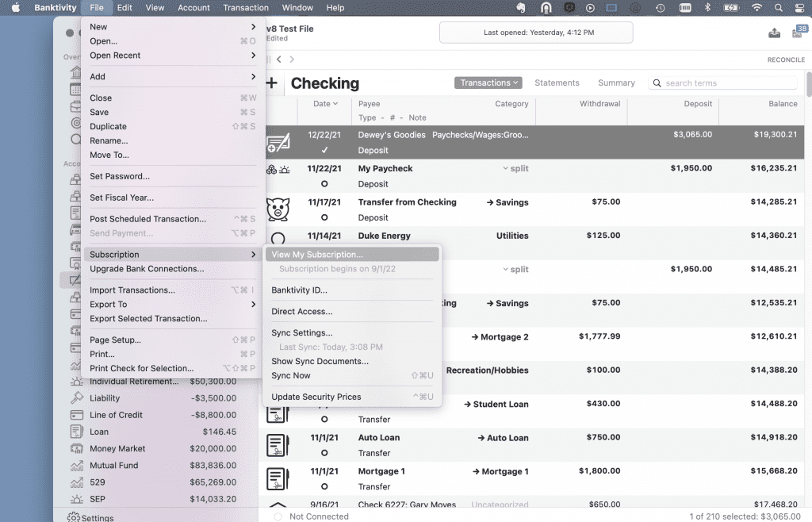This screenshot has width=812, height=522.
Task: Open the Wi-Fi status menu
Action: click(756, 8)
